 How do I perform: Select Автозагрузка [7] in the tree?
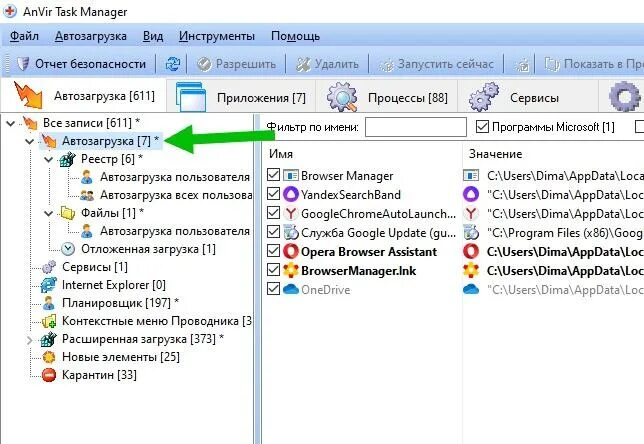click(110, 141)
